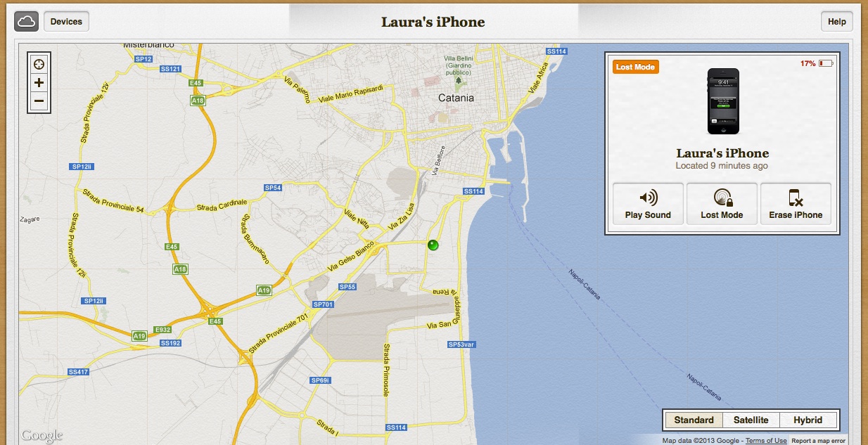Switch map to Standard view
Viewport: 868px width, 445px height.
coord(694,420)
